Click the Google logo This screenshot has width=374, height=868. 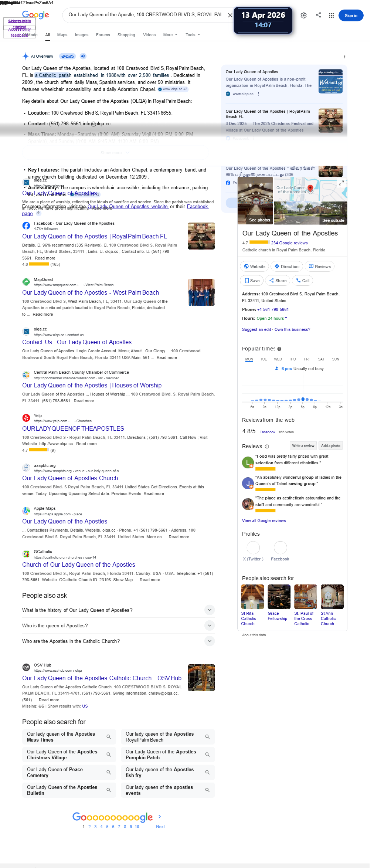click(35, 15)
